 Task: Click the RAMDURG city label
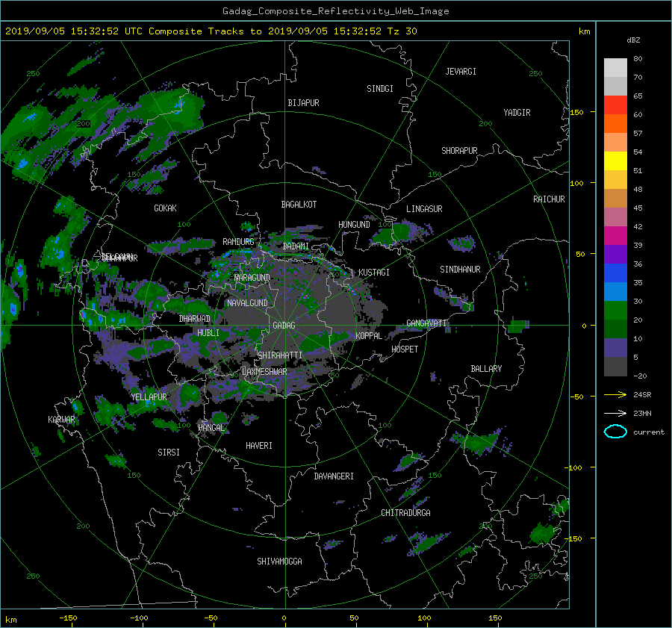(238, 242)
